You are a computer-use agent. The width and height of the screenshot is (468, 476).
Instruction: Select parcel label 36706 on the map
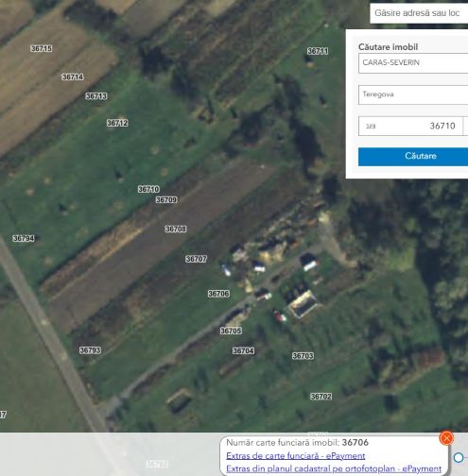click(218, 294)
